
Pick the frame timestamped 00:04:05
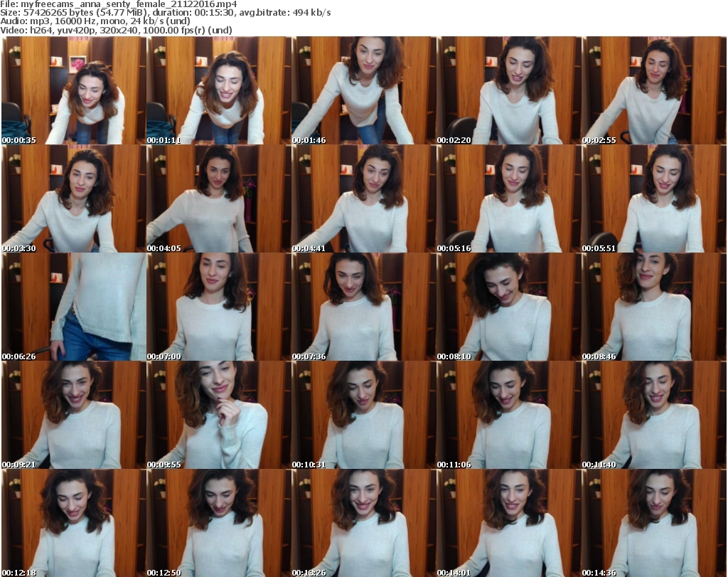(x=219, y=198)
